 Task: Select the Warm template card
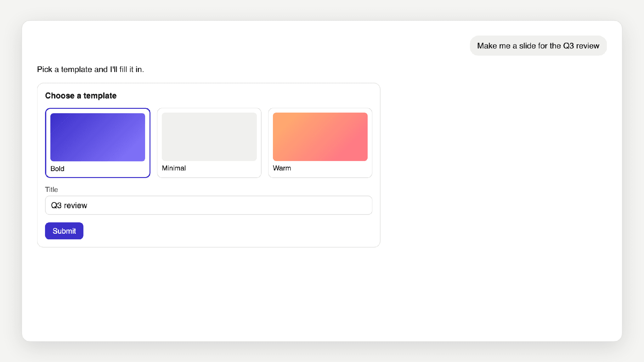pos(320,143)
